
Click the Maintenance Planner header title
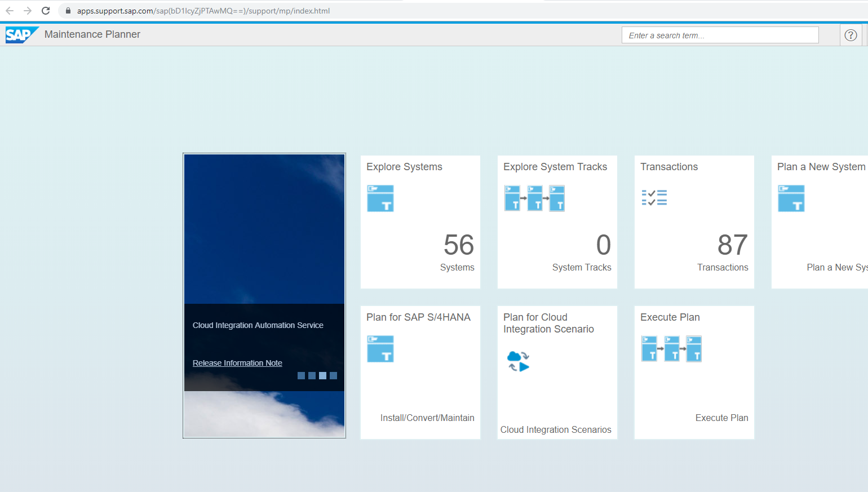click(x=92, y=34)
